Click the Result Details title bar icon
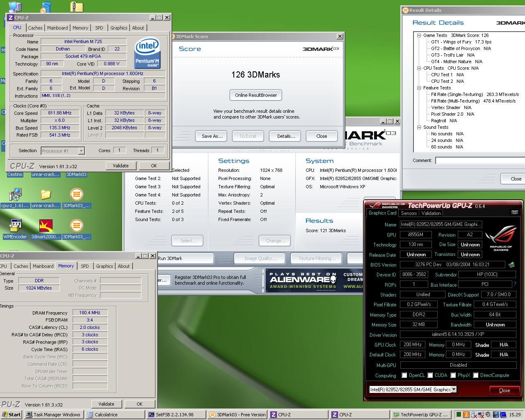Screen dimensions: 525x420 coord(406,10)
